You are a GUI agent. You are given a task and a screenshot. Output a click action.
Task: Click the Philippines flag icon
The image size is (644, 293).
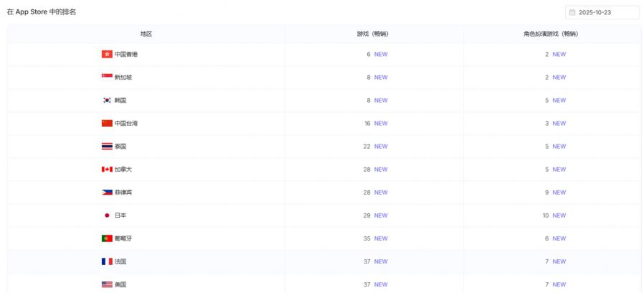(x=107, y=192)
